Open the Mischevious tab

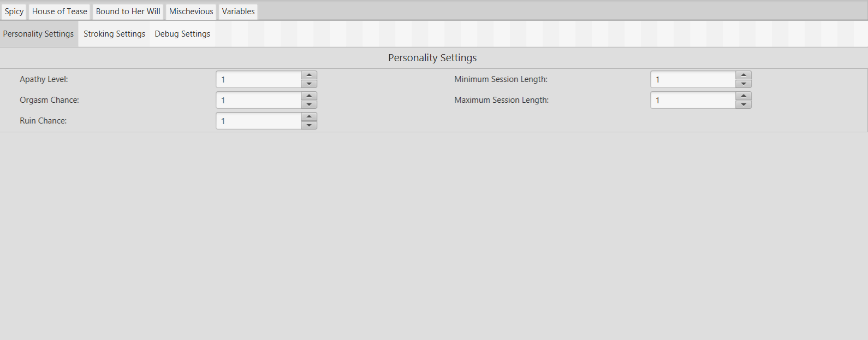[x=191, y=11]
